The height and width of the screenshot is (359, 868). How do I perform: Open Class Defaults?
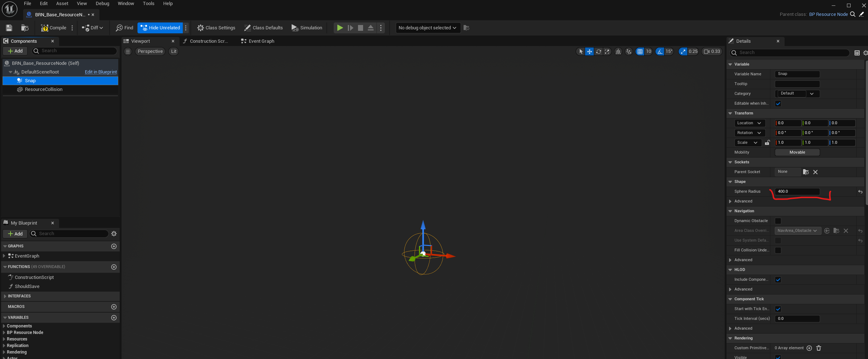pos(263,28)
